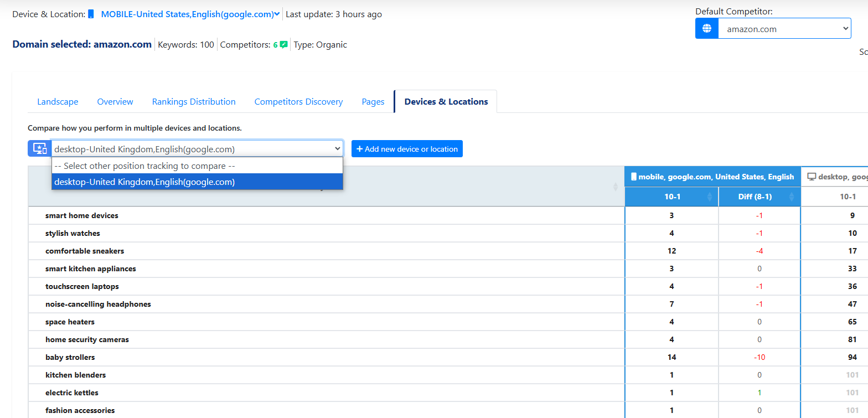Viewport: 868px width, 418px height.
Task: Select keyword 'smart home devices'
Action: [x=82, y=215]
